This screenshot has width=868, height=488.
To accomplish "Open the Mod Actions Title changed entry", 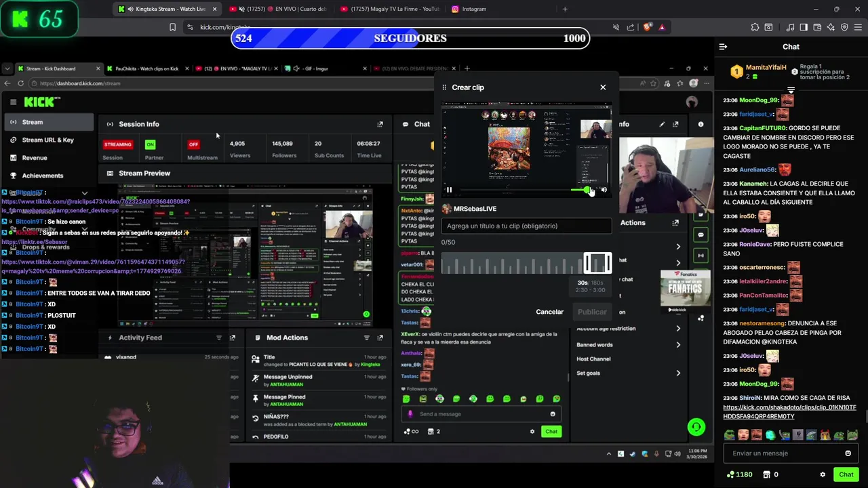I will 318,361.
